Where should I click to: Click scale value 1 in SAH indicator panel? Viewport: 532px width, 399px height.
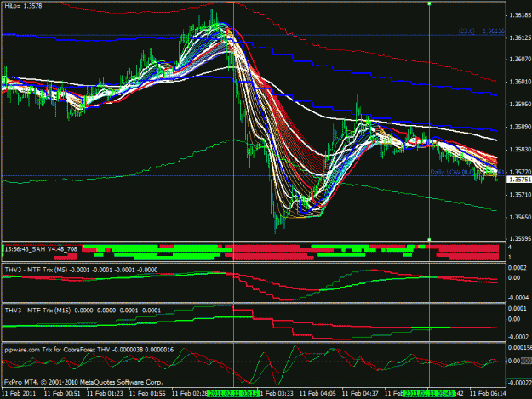pos(510,257)
